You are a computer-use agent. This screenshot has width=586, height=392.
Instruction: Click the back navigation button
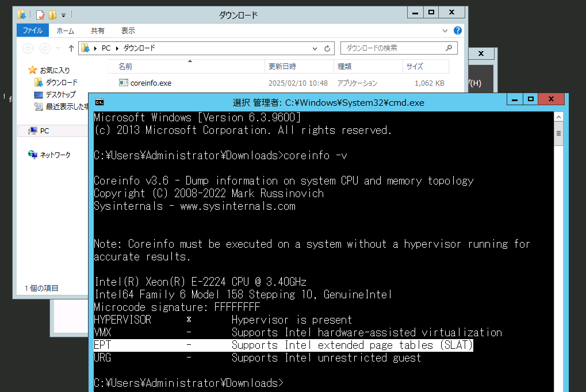pos(28,48)
